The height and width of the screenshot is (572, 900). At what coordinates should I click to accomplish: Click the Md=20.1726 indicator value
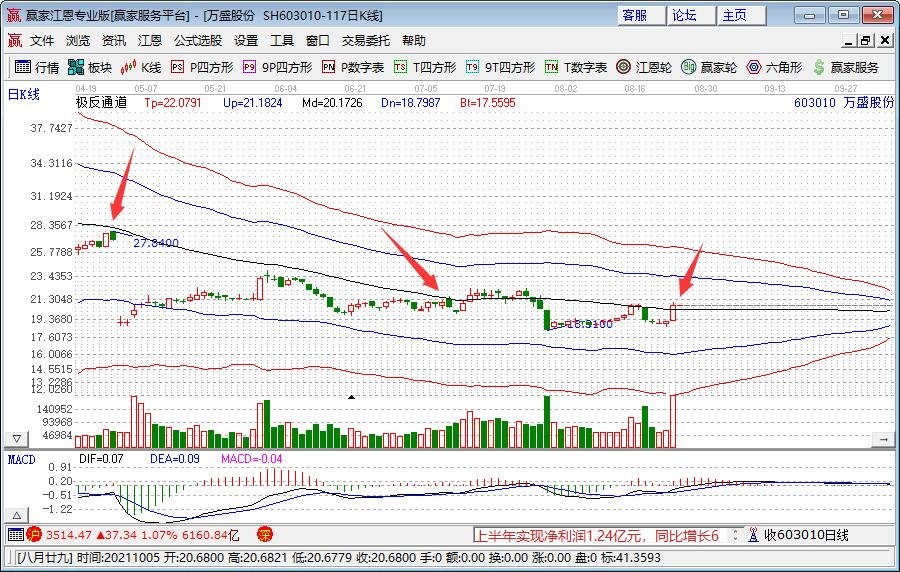pos(332,103)
